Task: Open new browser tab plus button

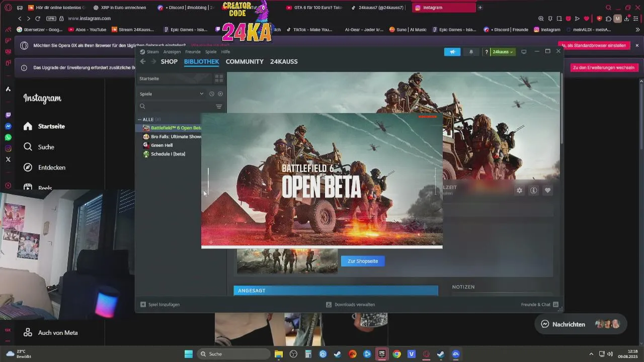Action: [x=480, y=8]
